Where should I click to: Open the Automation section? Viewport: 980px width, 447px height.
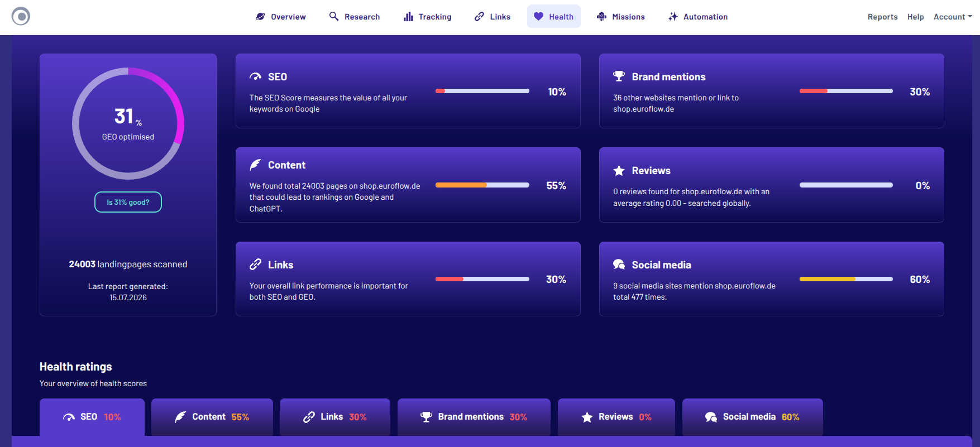coord(698,17)
